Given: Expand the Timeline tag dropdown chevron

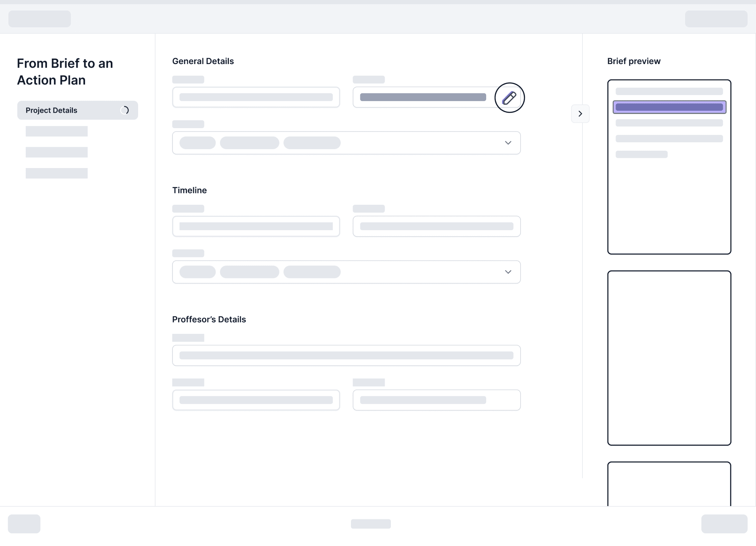Looking at the screenshot, I should [x=508, y=272].
